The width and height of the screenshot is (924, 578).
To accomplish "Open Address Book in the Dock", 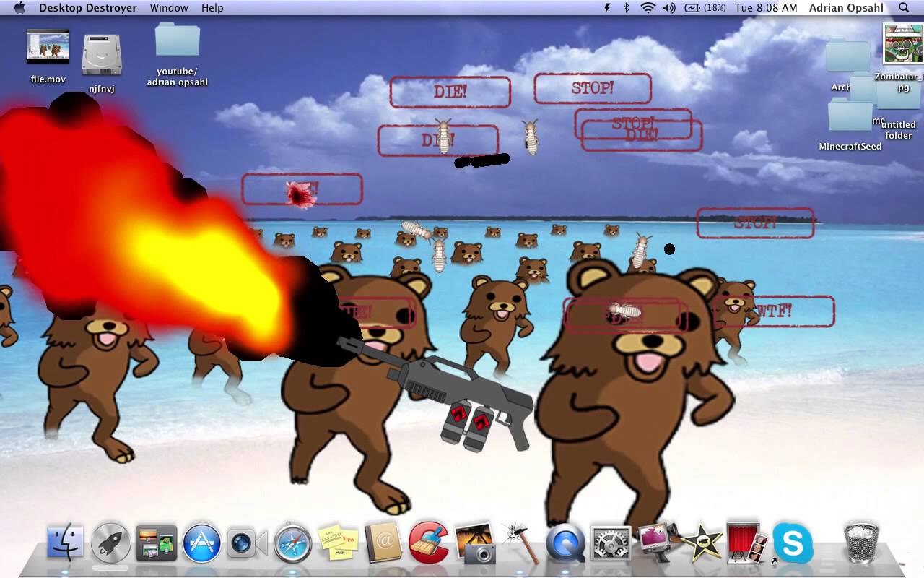I will pyautogui.click(x=383, y=543).
